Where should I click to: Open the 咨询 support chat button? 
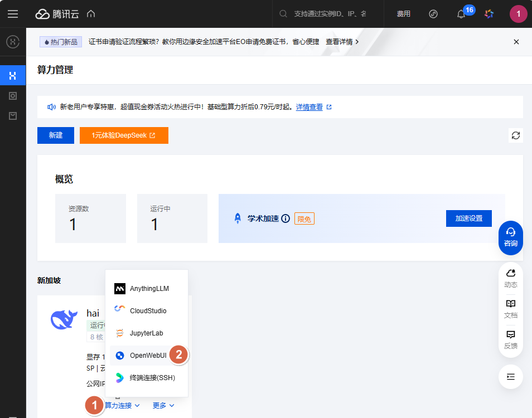[x=511, y=237]
